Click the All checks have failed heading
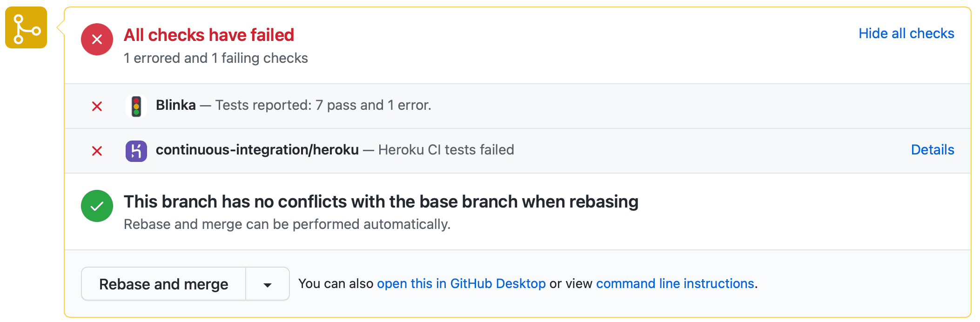980x322 pixels. (x=208, y=35)
